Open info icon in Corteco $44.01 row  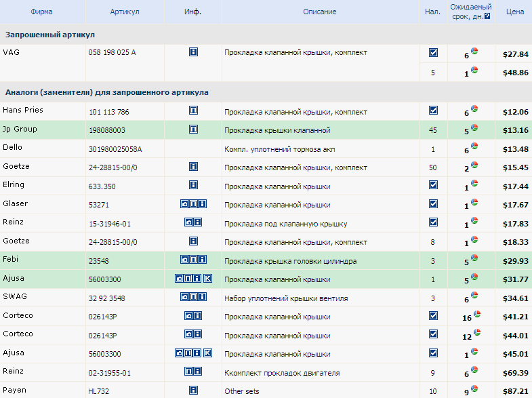pyautogui.click(x=198, y=334)
